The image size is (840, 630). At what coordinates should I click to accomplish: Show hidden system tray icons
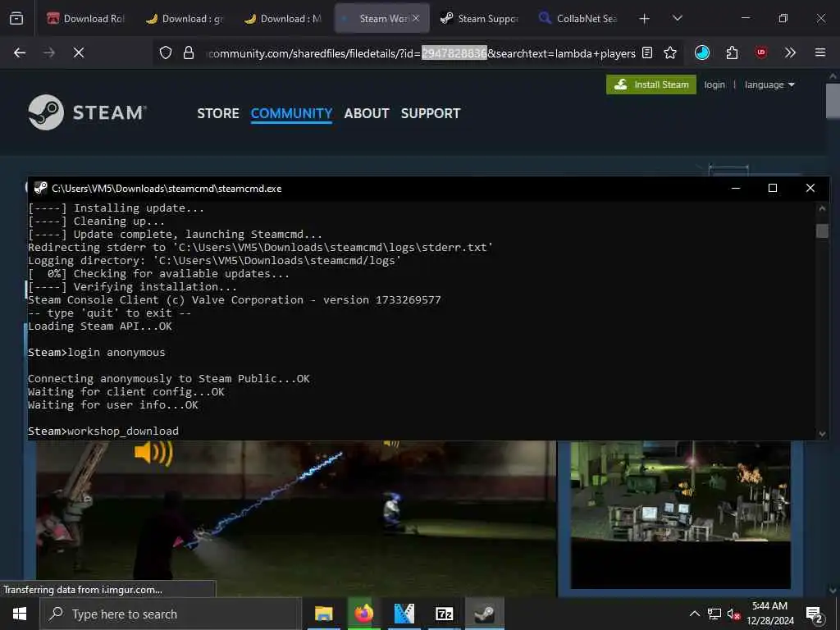(694, 614)
